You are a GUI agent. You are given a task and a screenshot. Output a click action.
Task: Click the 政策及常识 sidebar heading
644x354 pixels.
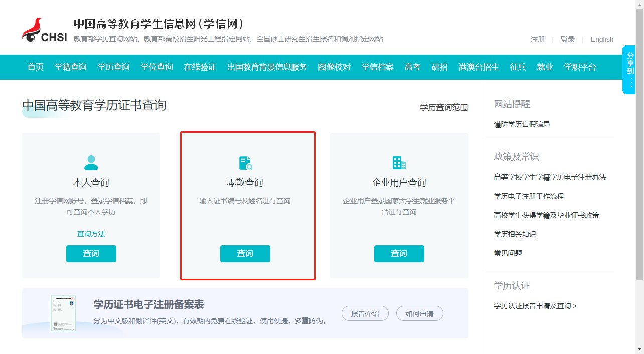click(x=517, y=157)
